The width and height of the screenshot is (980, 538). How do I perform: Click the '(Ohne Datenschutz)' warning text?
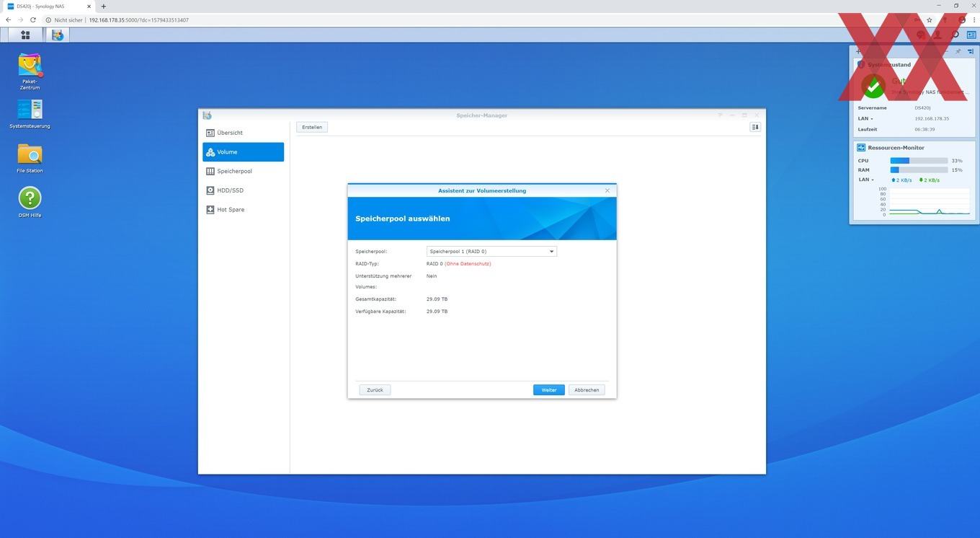click(x=468, y=264)
